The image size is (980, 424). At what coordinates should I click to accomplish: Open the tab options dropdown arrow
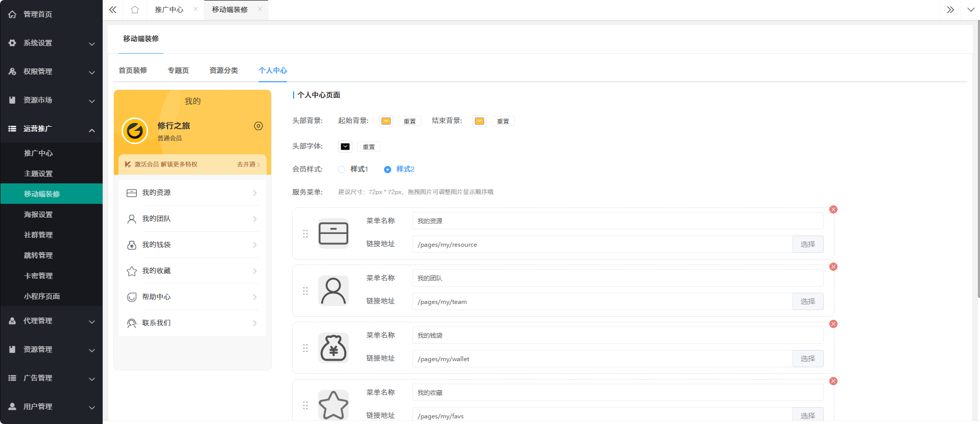pyautogui.click(x=970, y=10)
